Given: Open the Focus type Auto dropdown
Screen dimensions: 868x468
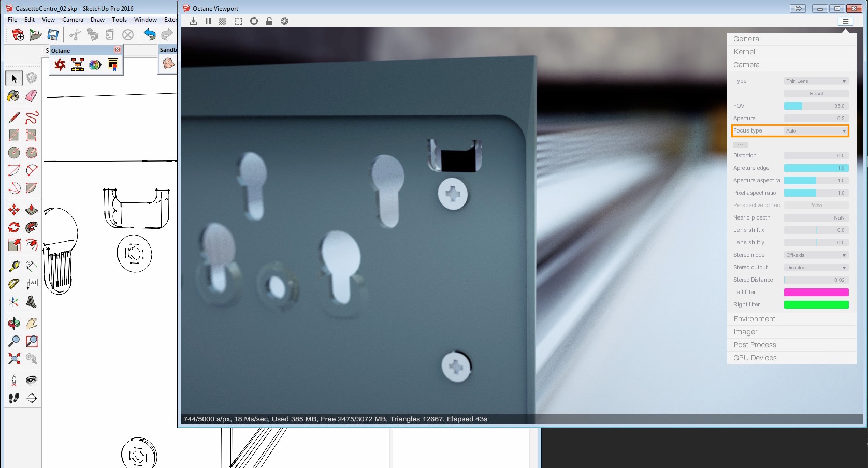Looking at the screenshot, I should pos(816,131).
